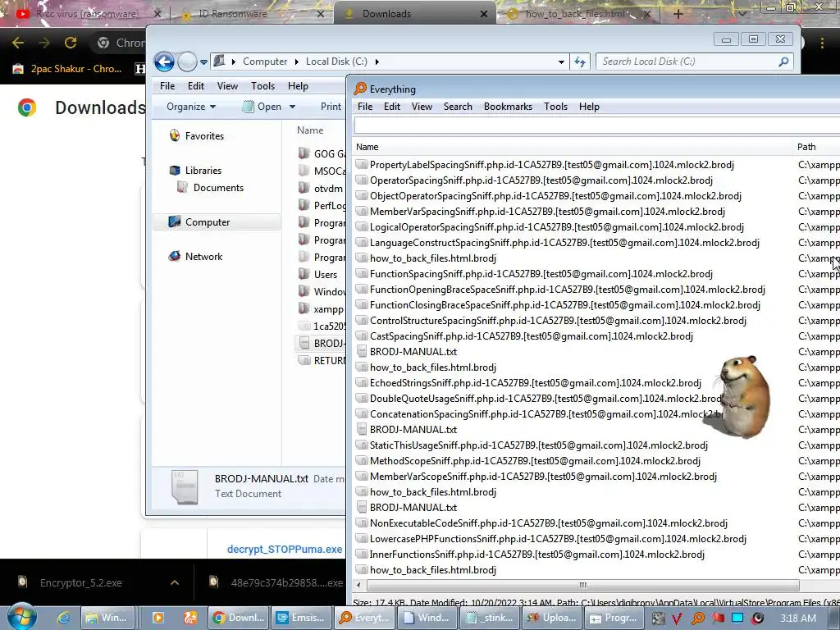Select the otvdm folder in Explorer
Image resolution: width=840 pixels, height=630 pixels.
[321, 189]
